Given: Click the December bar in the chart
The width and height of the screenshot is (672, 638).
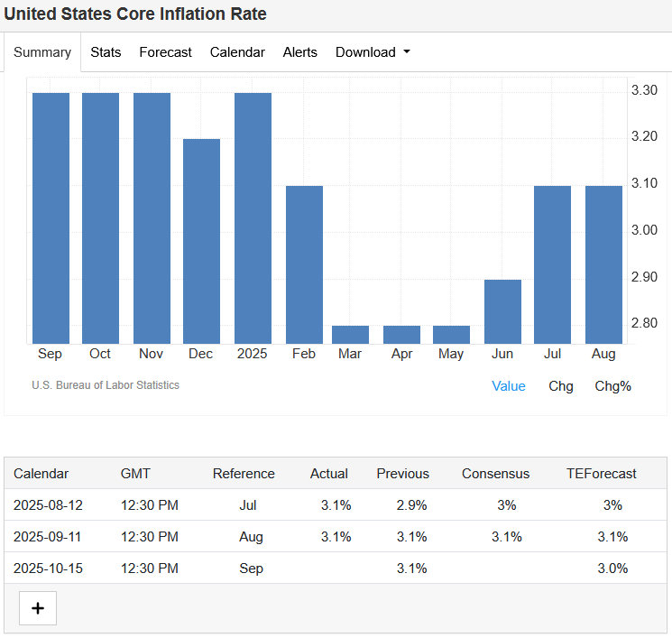Looking at the screenshot, I should 201,241.
